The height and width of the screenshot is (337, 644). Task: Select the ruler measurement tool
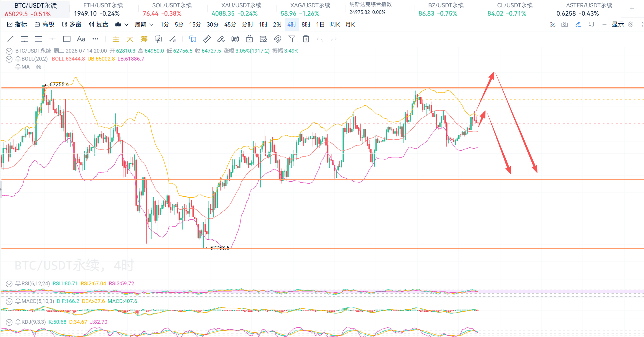coord(207,39)
